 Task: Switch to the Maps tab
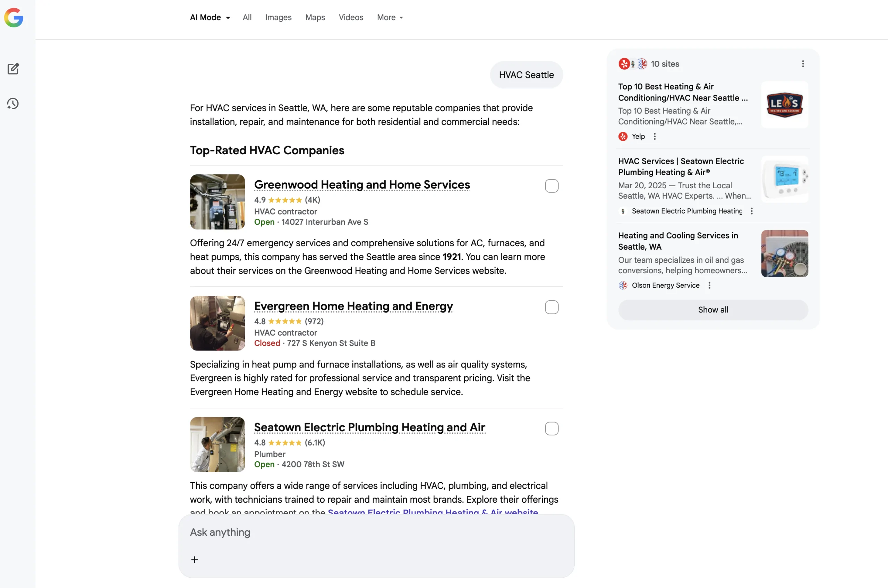click(x=315, y=17)
